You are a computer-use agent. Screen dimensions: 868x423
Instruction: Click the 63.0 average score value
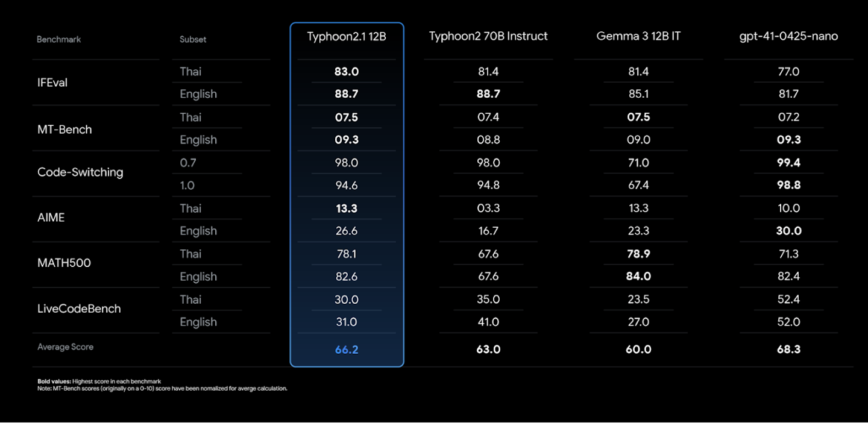pos(488,349)
